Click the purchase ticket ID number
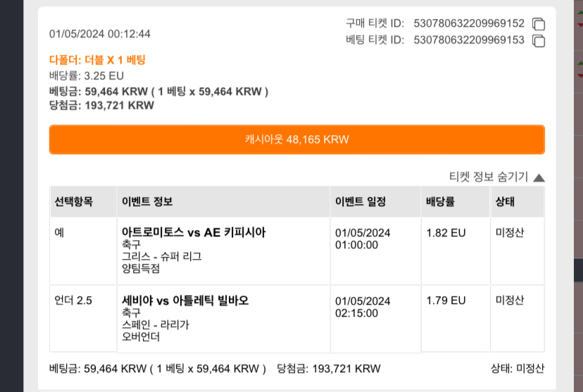Screen dimensions: 583x392 (x=469, y=23)
